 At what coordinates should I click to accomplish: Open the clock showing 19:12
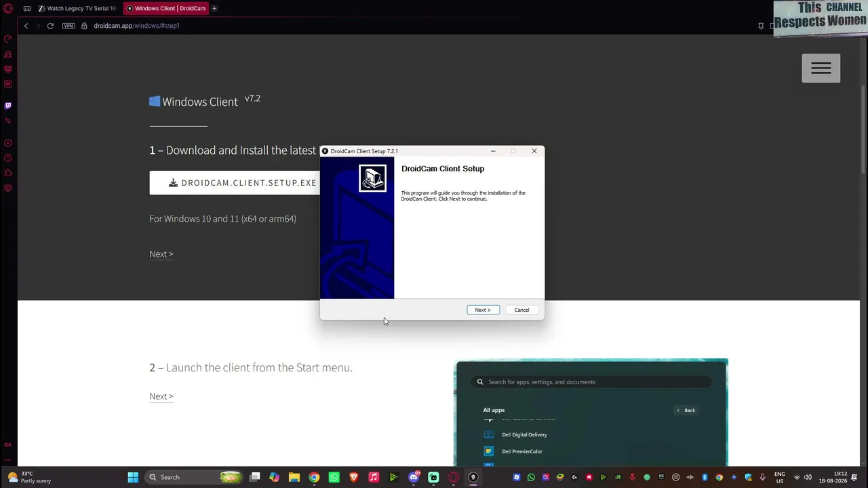[833, 477]
